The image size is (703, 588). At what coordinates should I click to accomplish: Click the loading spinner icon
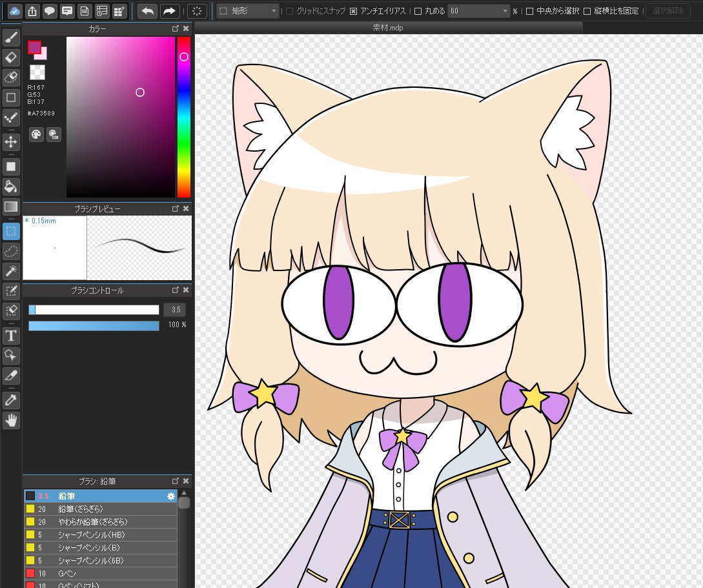(x=197, y=11)
